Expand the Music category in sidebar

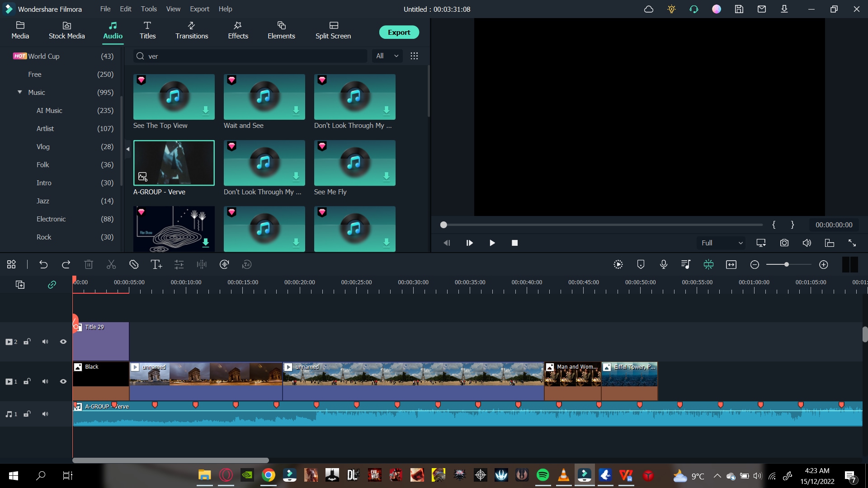coord(20,92)
